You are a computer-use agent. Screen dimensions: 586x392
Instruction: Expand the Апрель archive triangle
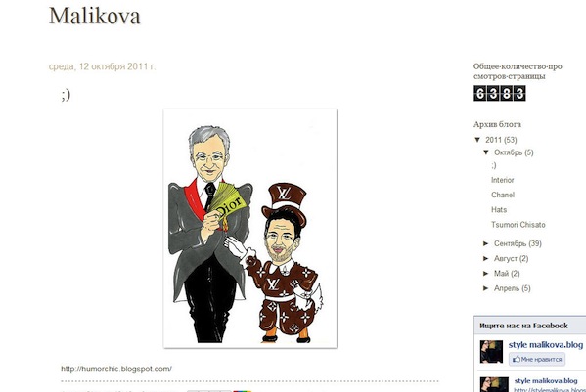pyautogui.click(x=486, y=288)
